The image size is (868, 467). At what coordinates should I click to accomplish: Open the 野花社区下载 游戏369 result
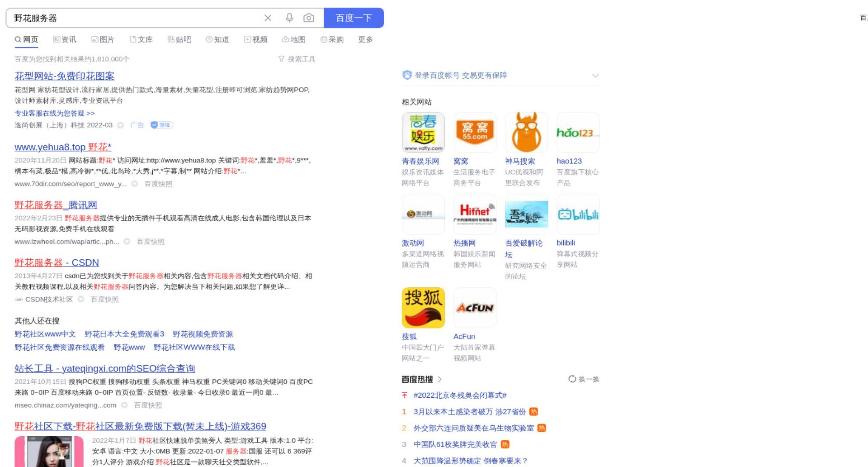(140, 426)
